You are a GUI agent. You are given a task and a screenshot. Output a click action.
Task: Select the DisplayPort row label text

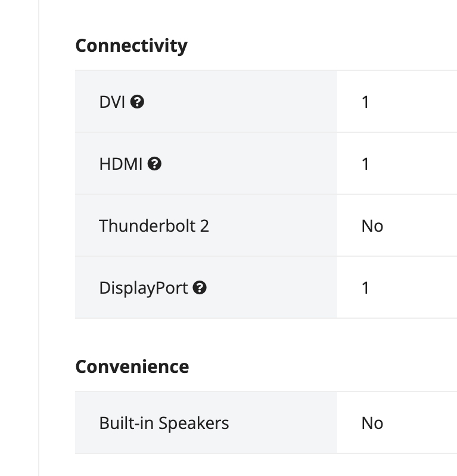pos(144,288)
